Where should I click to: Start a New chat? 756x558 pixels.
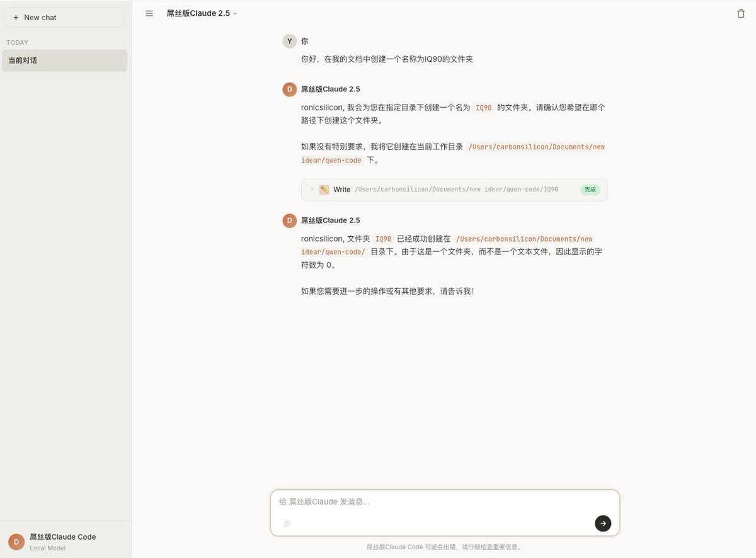click(x=65, y=18)
